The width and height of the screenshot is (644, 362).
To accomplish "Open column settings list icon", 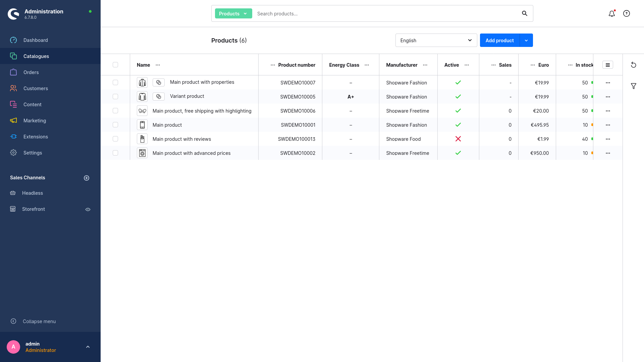I will point(607,65).
